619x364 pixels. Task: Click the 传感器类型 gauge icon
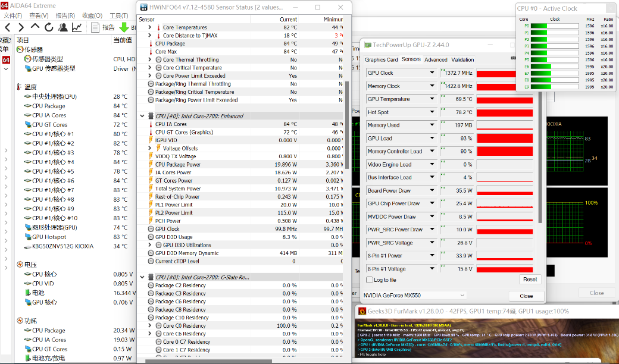pos(27,59)
